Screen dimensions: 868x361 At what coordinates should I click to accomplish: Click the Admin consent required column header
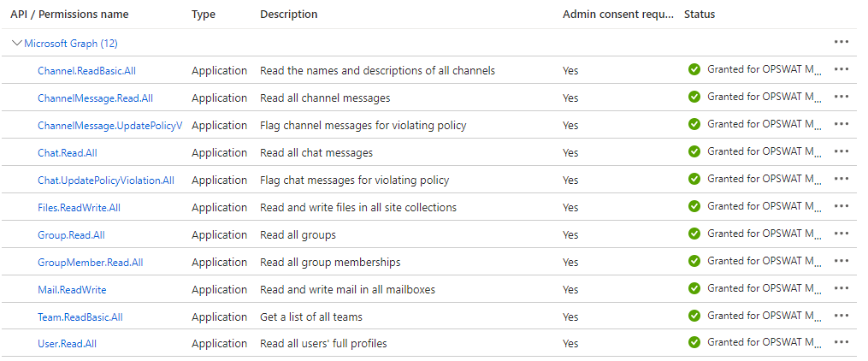pyautogui.click(x=619, y=15)
